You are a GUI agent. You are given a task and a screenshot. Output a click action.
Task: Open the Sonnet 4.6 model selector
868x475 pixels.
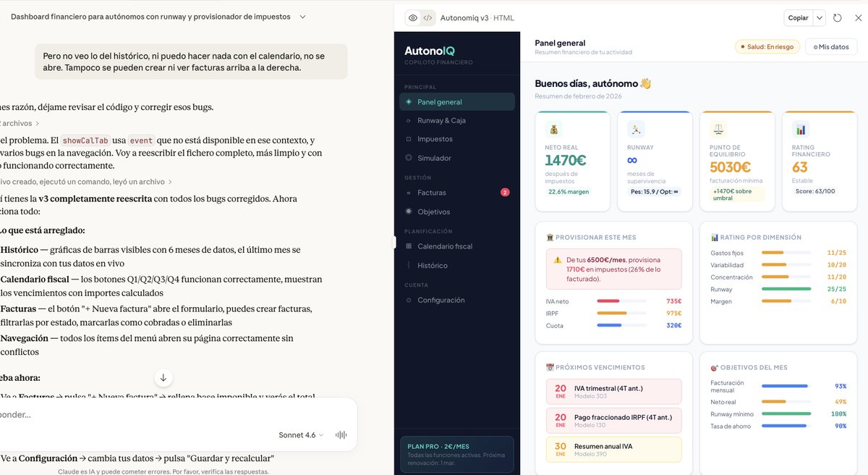[301, 435]
